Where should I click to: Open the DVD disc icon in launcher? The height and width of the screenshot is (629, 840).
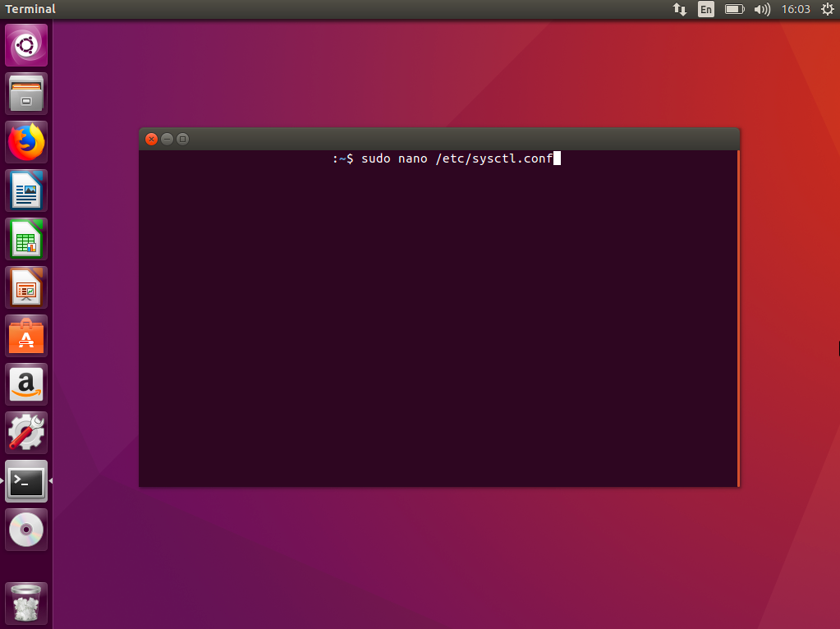click(x=26, y=530)
